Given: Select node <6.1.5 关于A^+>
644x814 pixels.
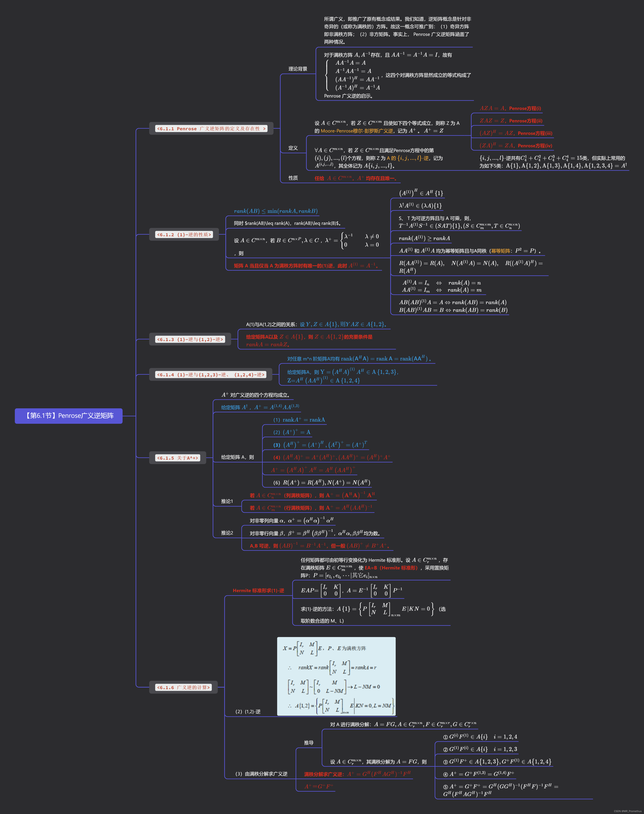Looking at the screenshot, I should tap(178, 458).
